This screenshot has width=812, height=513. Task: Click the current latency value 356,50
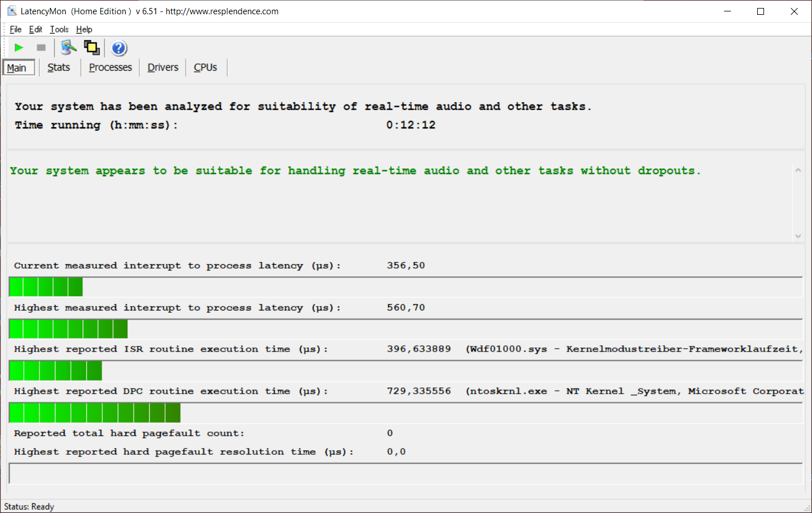click(406, 265)
